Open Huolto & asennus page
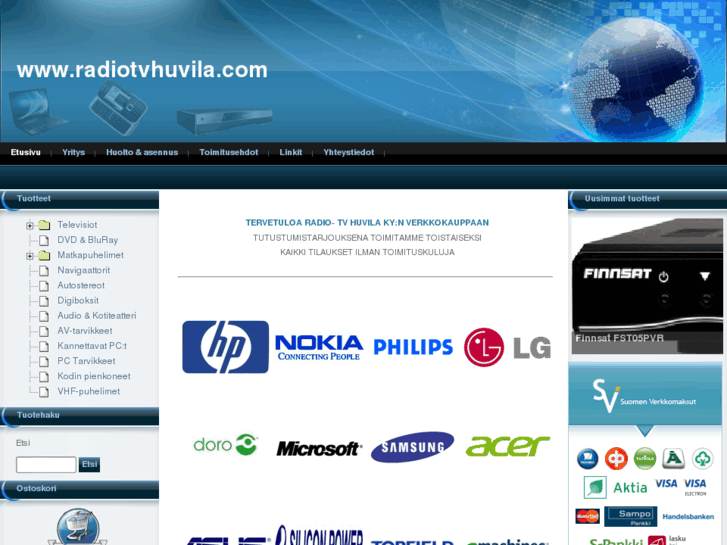Screen dimensions: 727x545 click(142, 152)
